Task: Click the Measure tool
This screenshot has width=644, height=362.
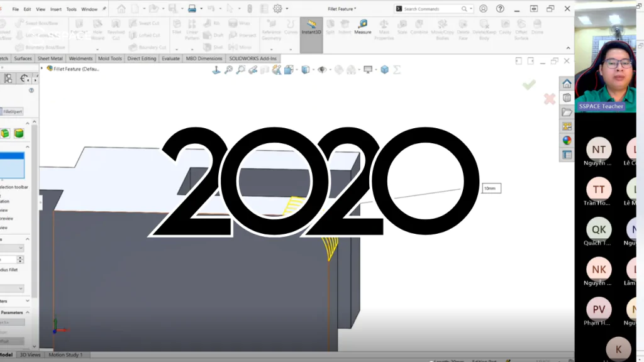Action: click(x=363, y=27)
